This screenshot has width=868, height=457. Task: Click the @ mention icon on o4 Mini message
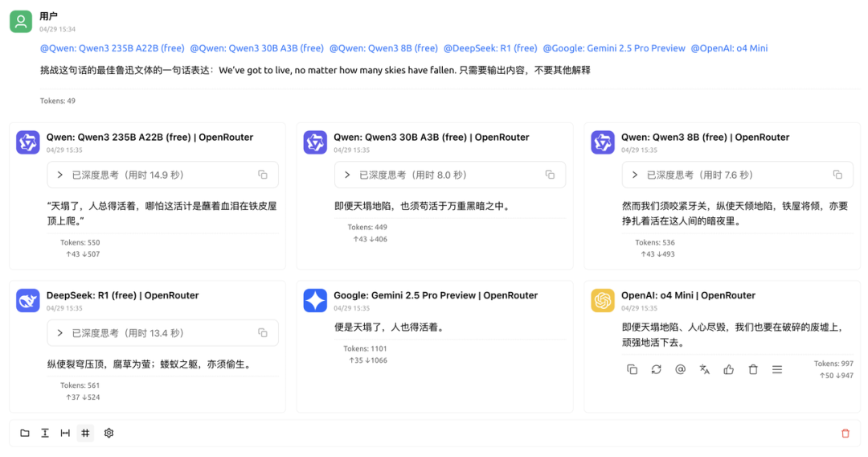[681, 369]
